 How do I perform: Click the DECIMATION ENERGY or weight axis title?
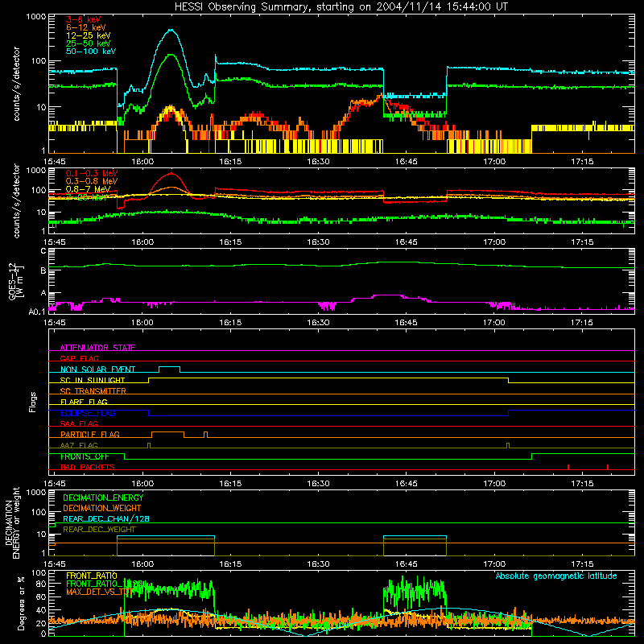click(12, 522)
